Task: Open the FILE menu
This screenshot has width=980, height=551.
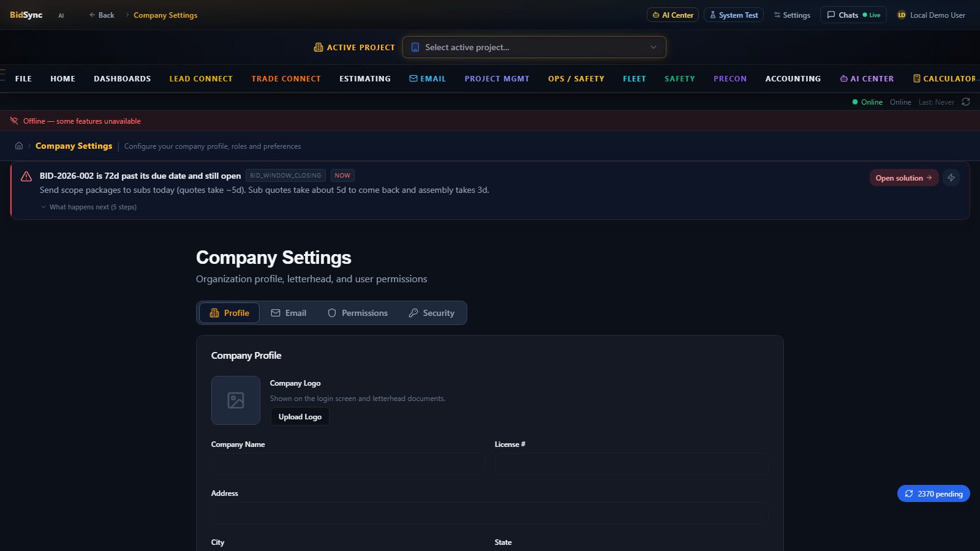Action: pyautogui.click(x=23, y=78)
